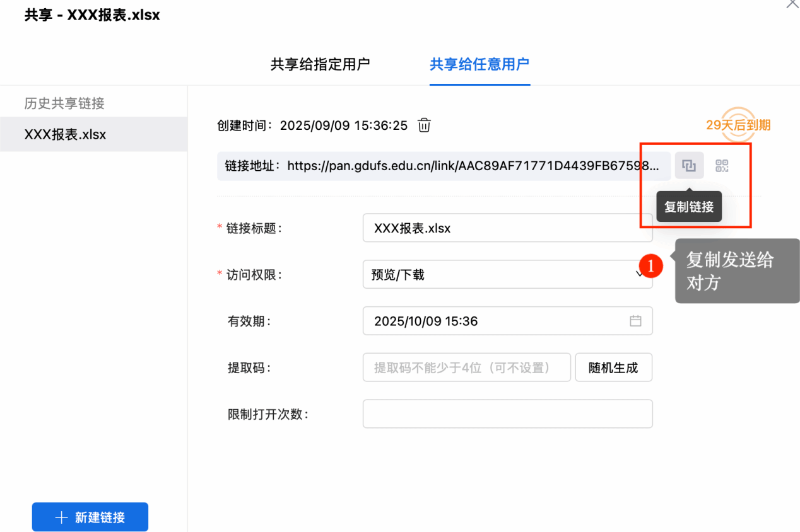This screenshot has width=800, height=532.
Task: Close the share dialog with X
Action: pos(792,4)
